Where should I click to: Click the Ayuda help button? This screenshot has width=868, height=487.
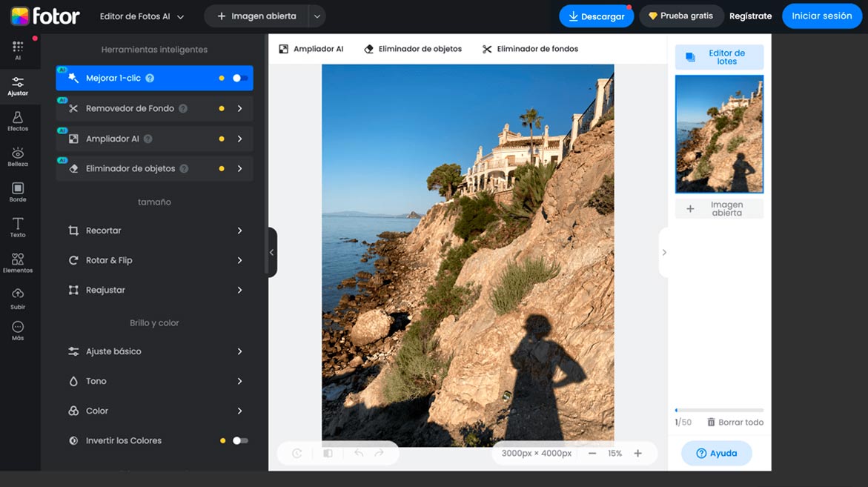pyautogui.click(x=716, y=453)
